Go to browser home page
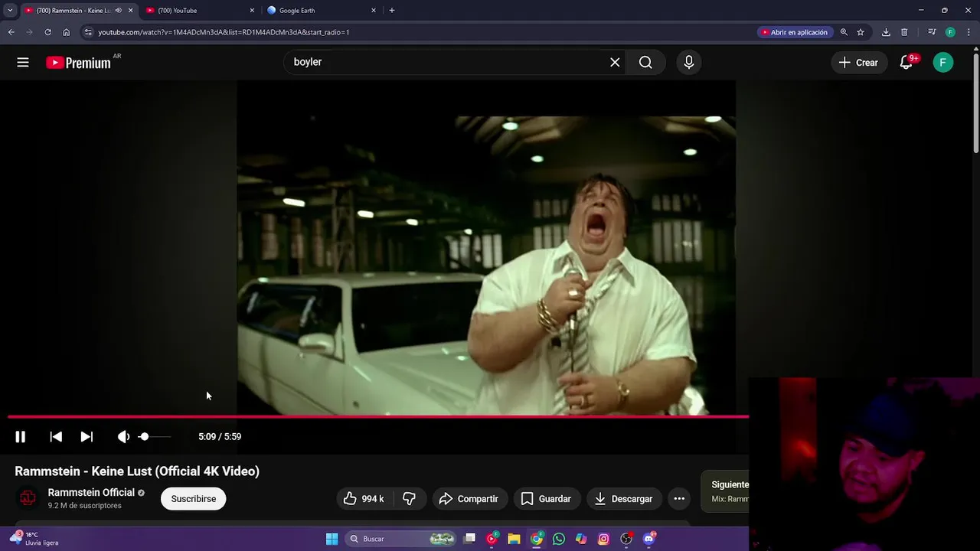 click(x=67, y=32)
